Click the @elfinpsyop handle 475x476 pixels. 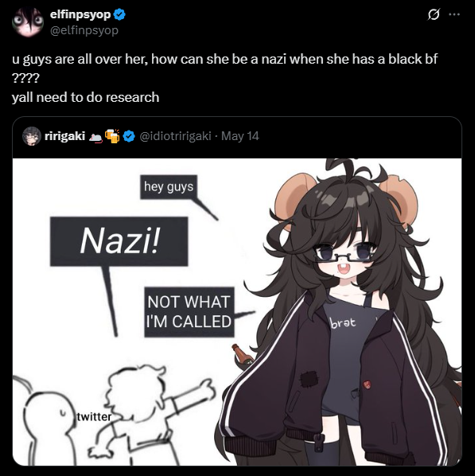tap(84, 30)
